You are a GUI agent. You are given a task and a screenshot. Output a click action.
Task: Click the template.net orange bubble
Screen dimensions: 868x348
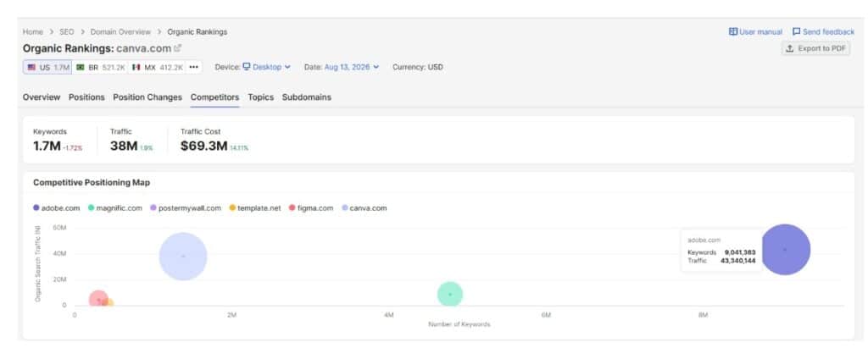point(109,303)
